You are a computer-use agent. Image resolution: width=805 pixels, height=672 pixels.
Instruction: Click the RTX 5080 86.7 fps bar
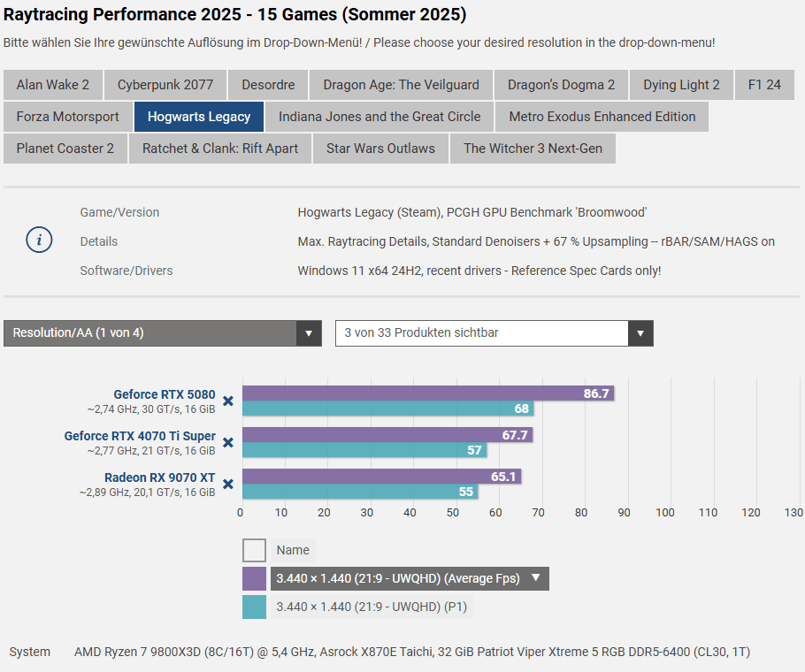point(427,393)
